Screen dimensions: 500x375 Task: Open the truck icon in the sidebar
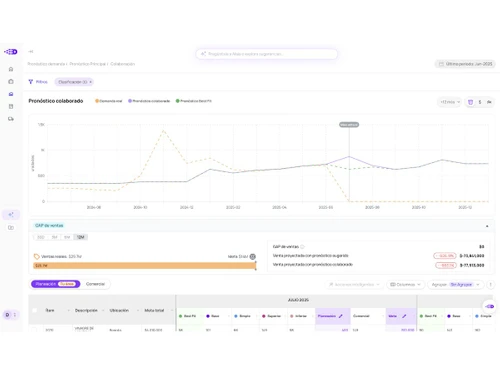coord(11,119)
